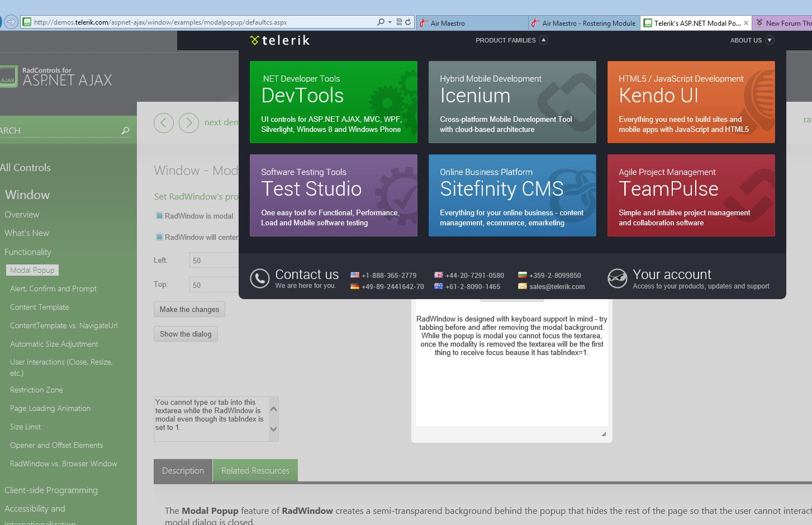Click inside the 'You cannot type' textarea
The image size is (812, 525).
(x=211, y=419)
